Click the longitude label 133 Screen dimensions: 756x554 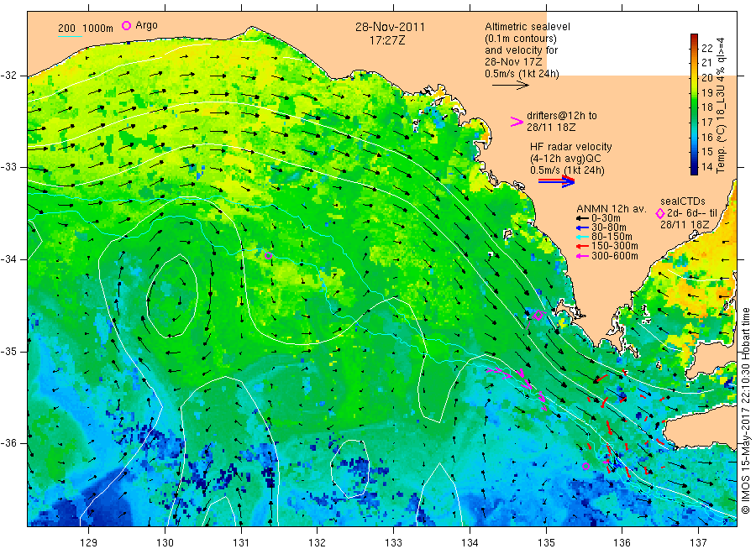pyautogui.click(x=393, y=543)
